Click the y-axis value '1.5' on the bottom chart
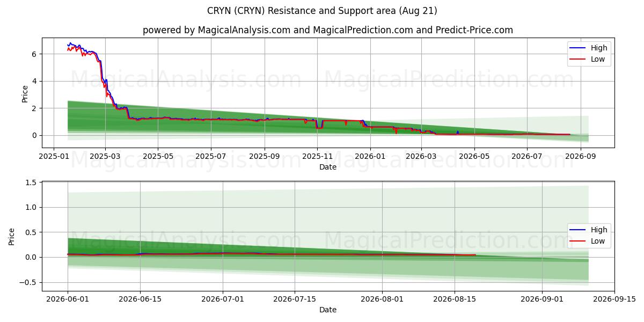The image size is (644, 322). click(x=31, y=183)
